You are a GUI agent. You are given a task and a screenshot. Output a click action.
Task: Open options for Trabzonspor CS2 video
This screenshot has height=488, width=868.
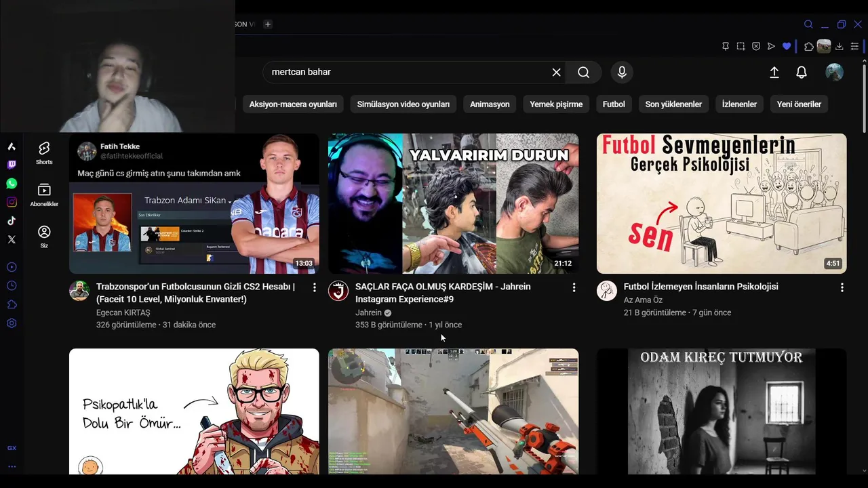point(314,287)
